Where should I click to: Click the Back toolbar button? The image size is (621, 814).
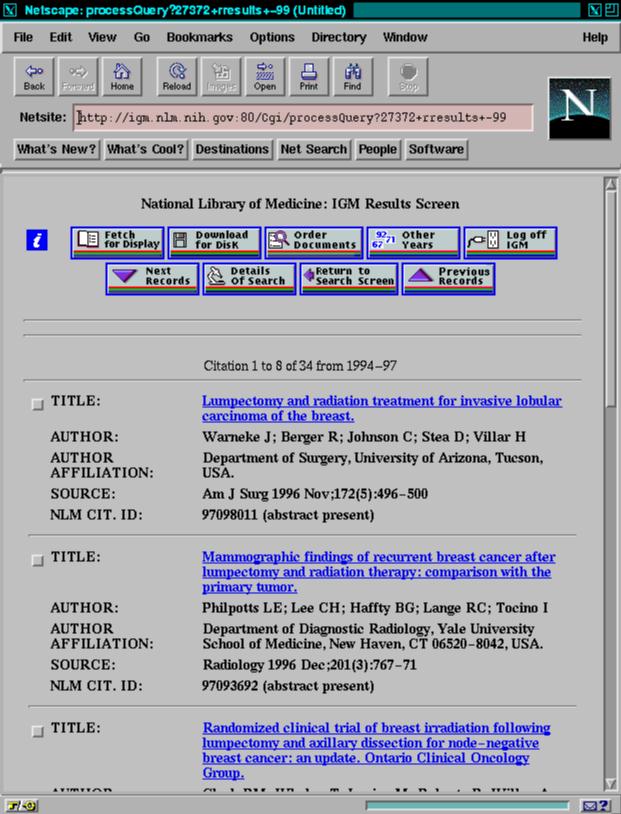[x=34, y=77]
